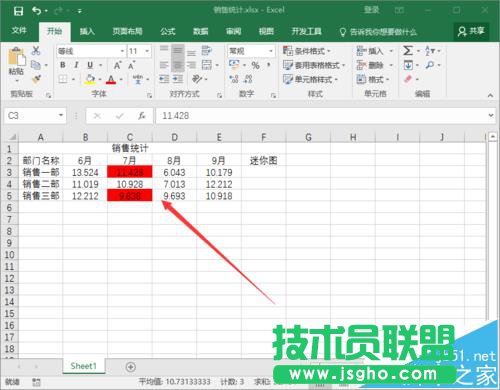500x390 pixels.
Task: Open the font size dropdown
Action: click(x=147, y=51)
